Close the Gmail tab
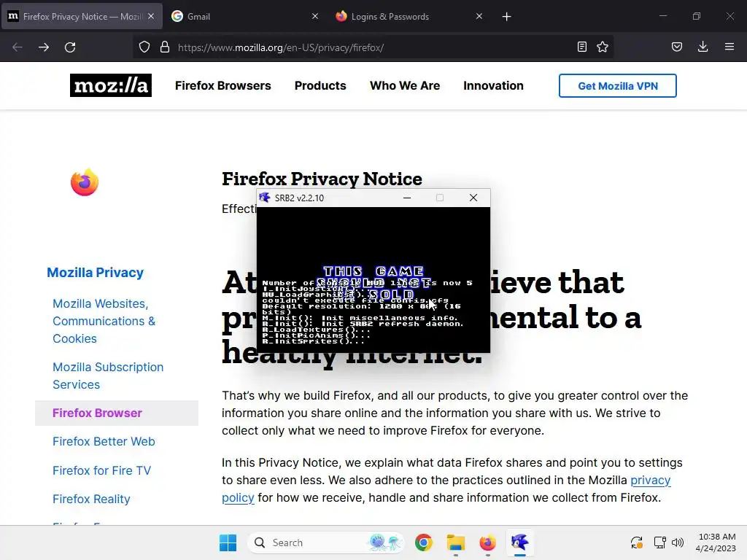 click(315, 16)
